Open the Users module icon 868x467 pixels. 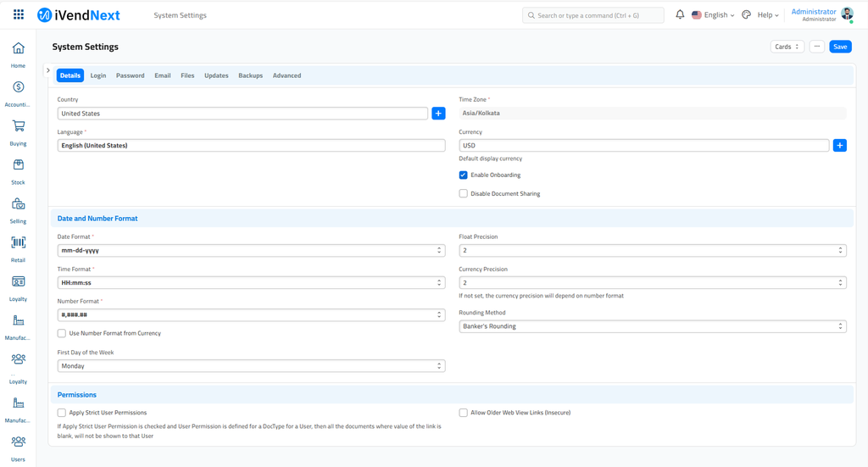18,442
